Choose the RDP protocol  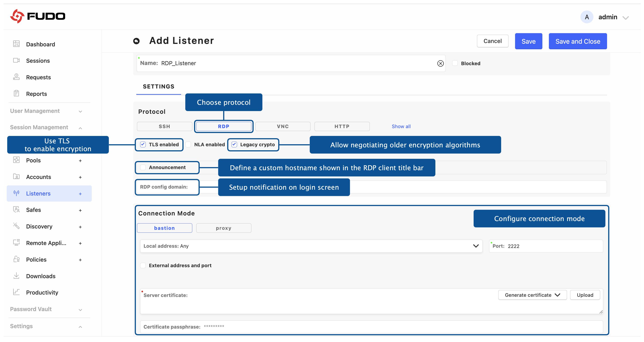224,126
